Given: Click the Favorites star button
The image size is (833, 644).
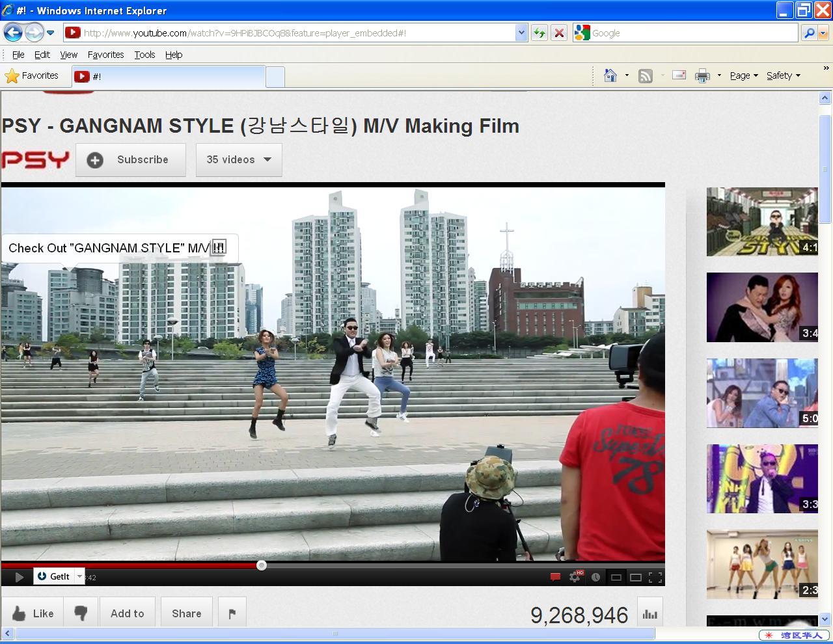Looking at the screenshot, I should tap(32, 75).
